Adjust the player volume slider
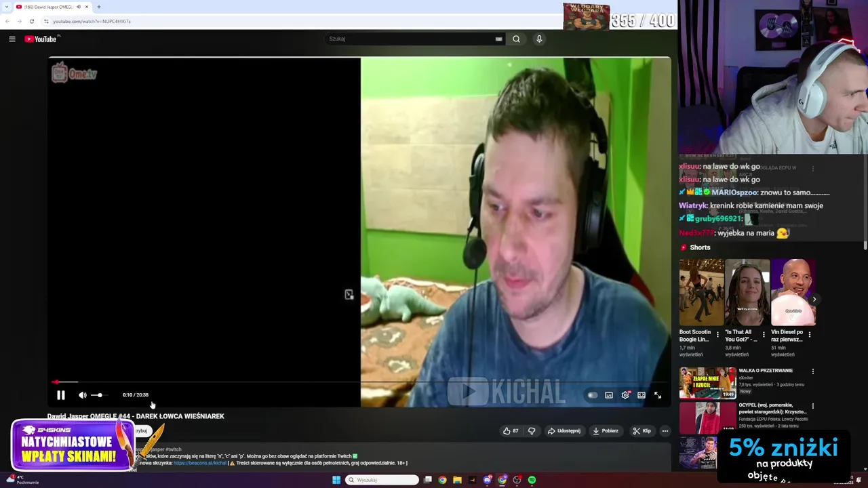Screen dimensions: 868x488 [99, 395]
